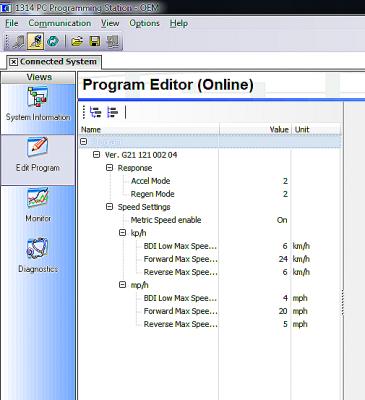This screenshot has width=365, height=400.
Task: Click the Accel Mode value 2
Action: 285,181
